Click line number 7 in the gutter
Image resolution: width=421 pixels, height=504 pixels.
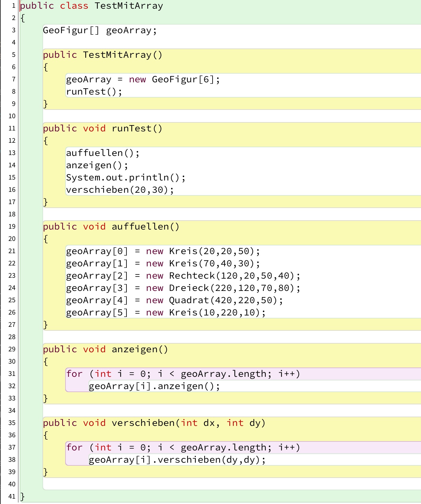pyautogui.click(x=13, y=79)
